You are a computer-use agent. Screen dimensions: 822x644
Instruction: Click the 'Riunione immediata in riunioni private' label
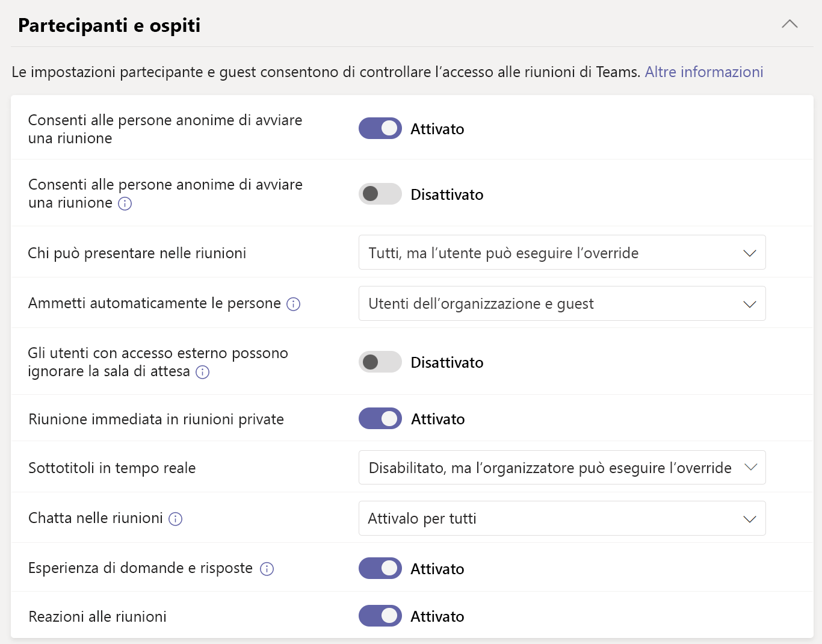[156, 419]
